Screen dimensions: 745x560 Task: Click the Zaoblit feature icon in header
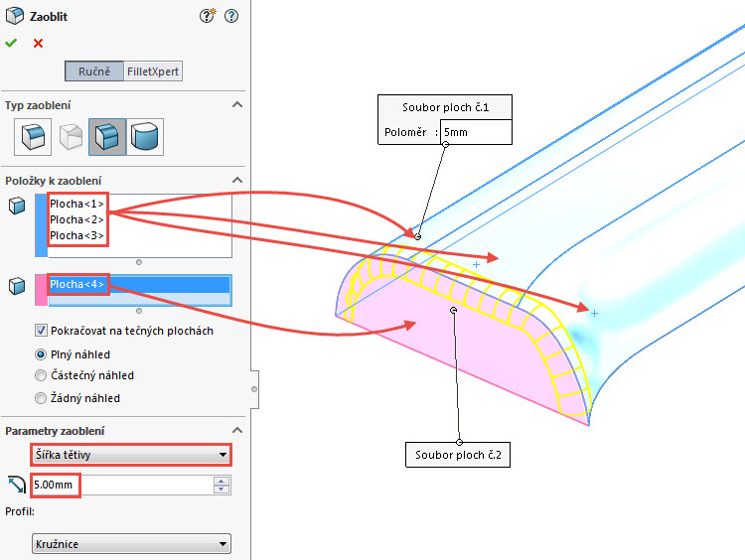[14, 16]
